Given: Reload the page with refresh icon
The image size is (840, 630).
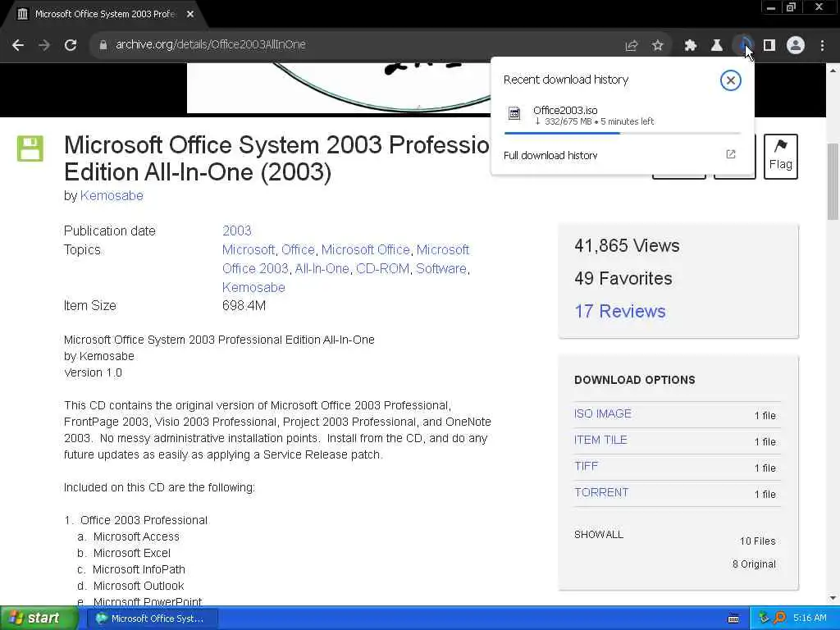Looking at the screenshot, I should click(71, 45).
